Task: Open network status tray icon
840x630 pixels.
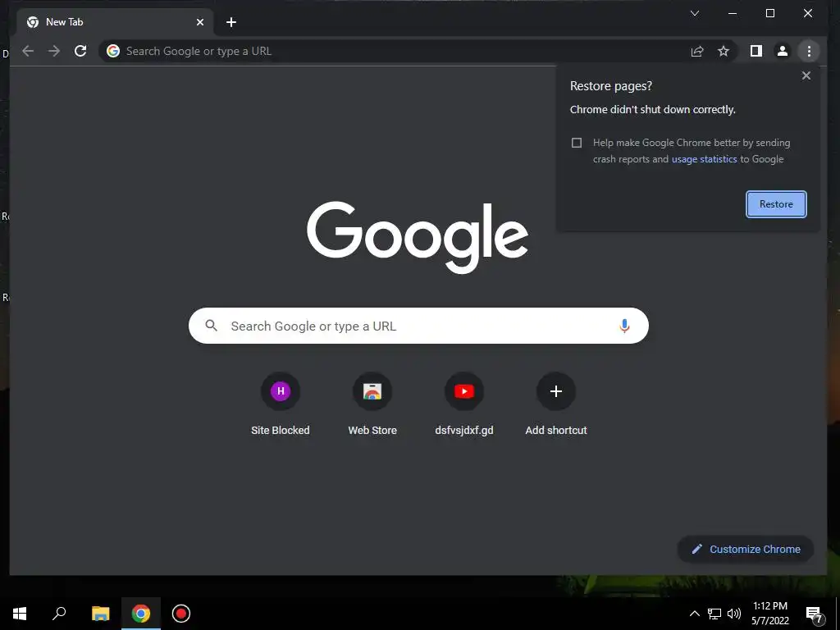Action: pos(714,614)
